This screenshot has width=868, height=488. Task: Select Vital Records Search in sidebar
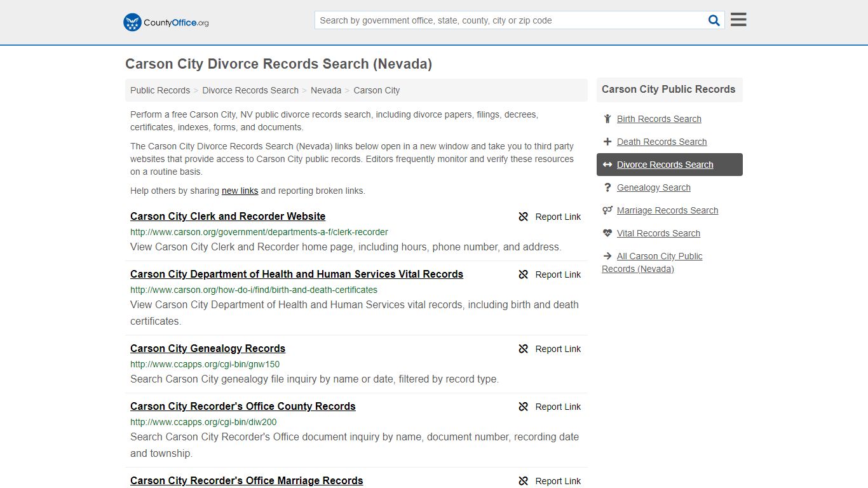click(658, 233)
